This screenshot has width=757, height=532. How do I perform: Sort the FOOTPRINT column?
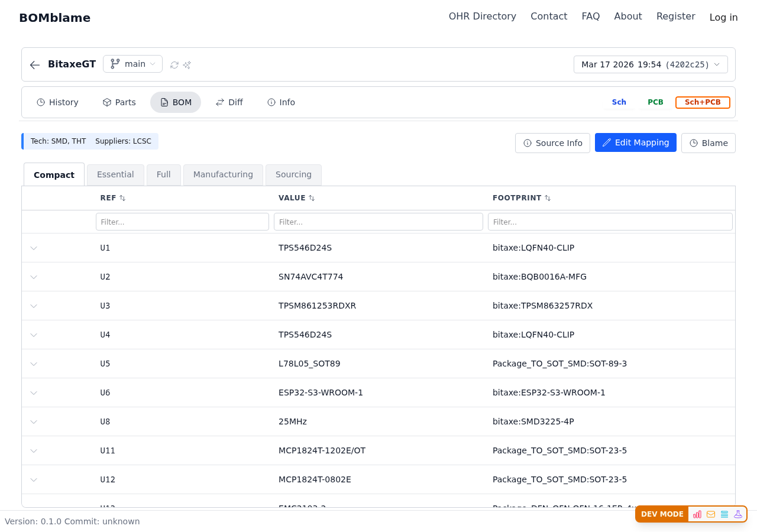click(x=548, y=198)
